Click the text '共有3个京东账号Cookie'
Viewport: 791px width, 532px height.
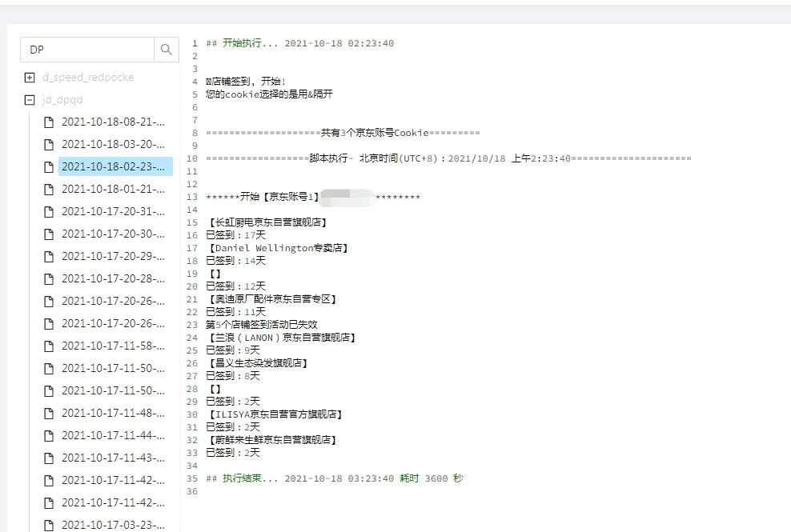pos(375,133)
